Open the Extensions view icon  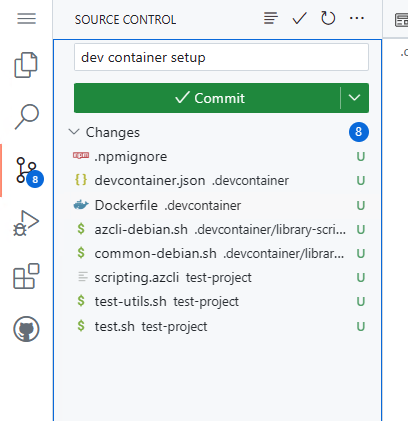(x=26, y=276)
